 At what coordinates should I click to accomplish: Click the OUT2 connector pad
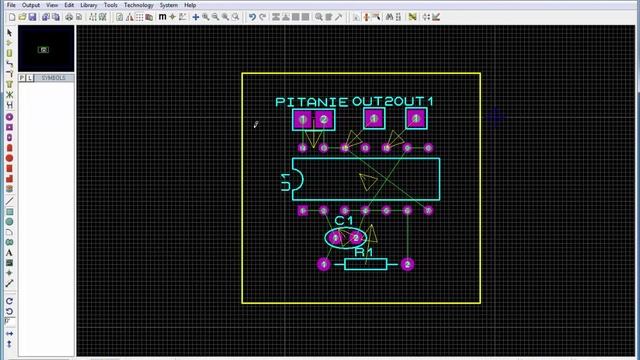(374, 119)
